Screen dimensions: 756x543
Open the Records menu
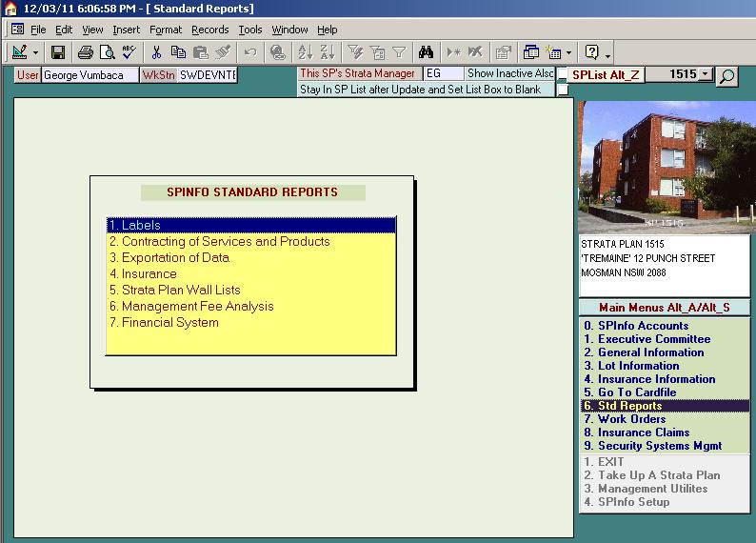pos(209,30)
